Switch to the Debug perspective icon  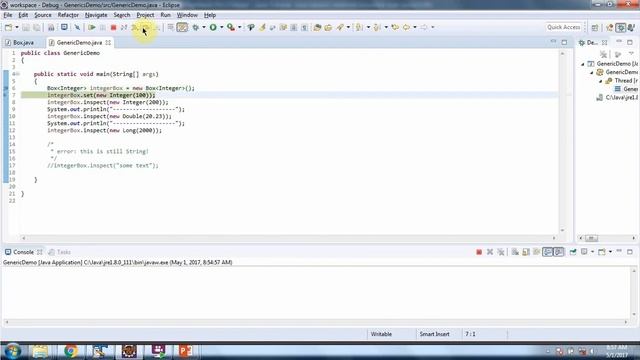point(621,27)
